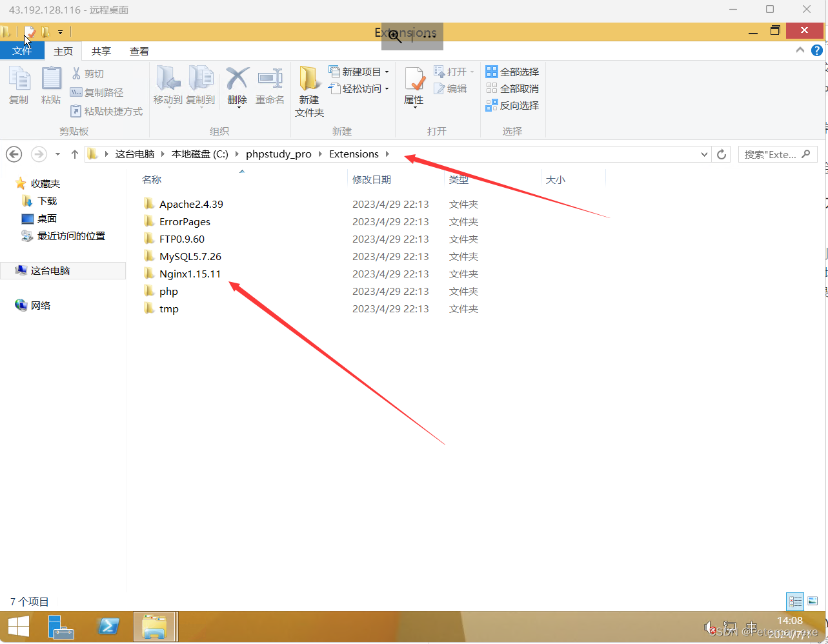
Task: Click the Copy (复制) ribbon icon
Action: point(19,85)
